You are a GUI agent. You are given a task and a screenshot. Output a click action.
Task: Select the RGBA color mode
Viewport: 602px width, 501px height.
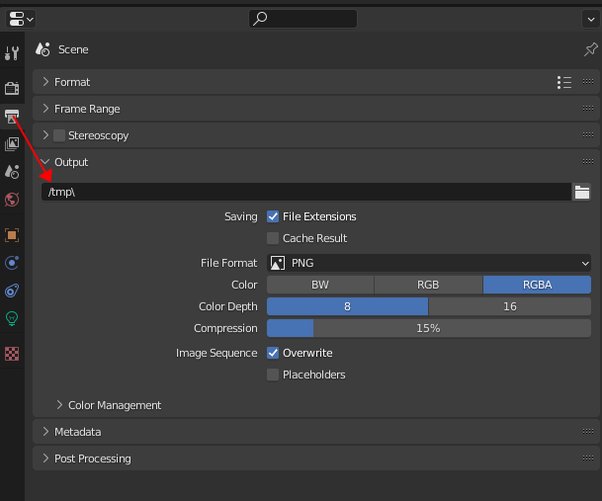pyautogui.click(x=537, y=285)
